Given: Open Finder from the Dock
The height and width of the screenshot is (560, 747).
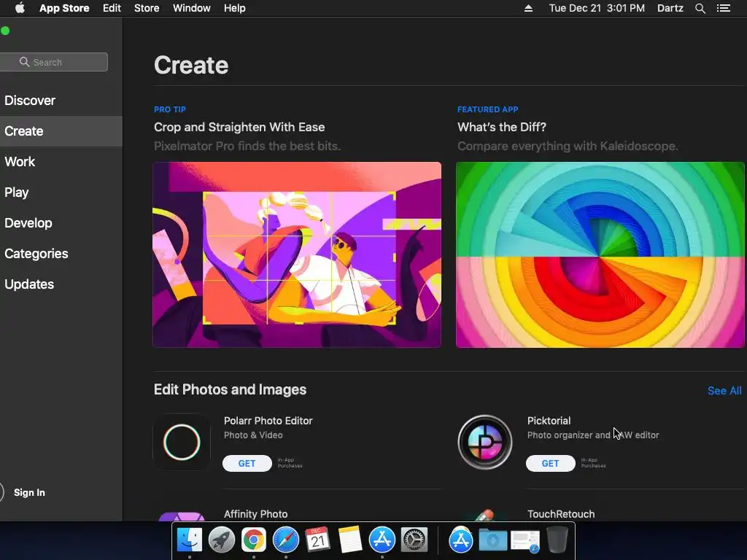Looking at the screenshot, I should [190, 540].
